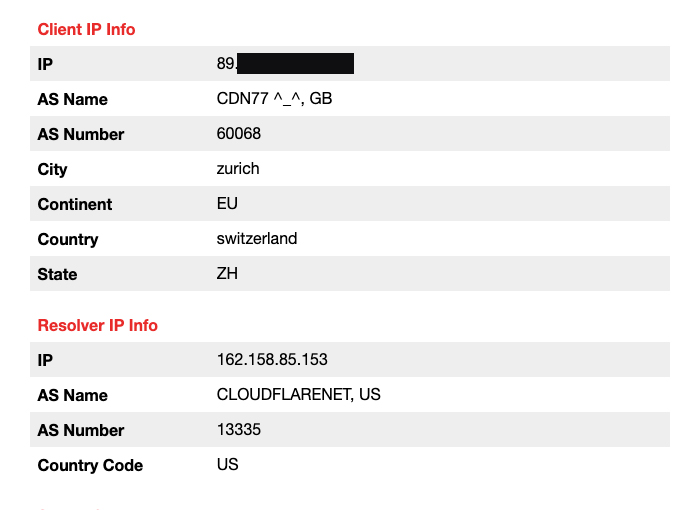This screenshot has height=510, width=698.
Task: Click the Continent row label
Action: pos(75,204)
